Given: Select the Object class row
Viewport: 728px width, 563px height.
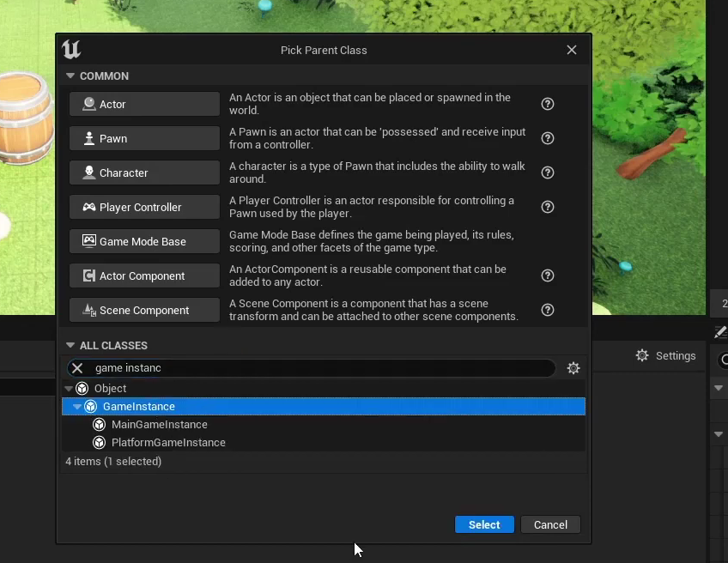Looking at the screenshot, I should (x=324, y=389).
